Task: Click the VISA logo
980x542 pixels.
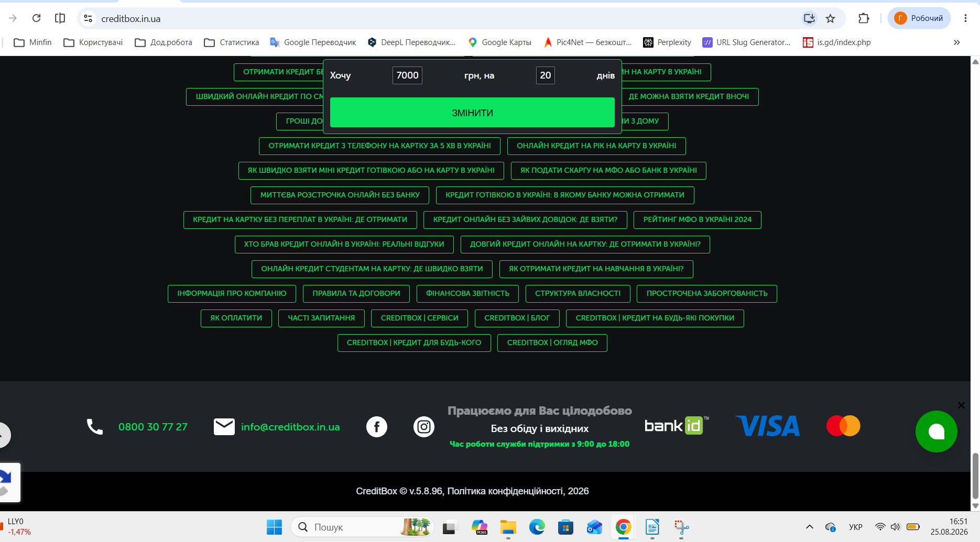Action: pos(768,426)
